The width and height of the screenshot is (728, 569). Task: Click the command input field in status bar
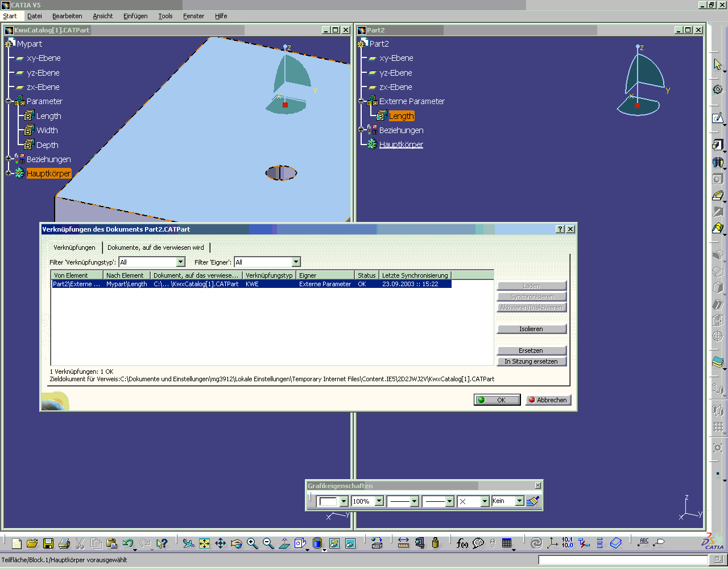[x=623, y=560]
